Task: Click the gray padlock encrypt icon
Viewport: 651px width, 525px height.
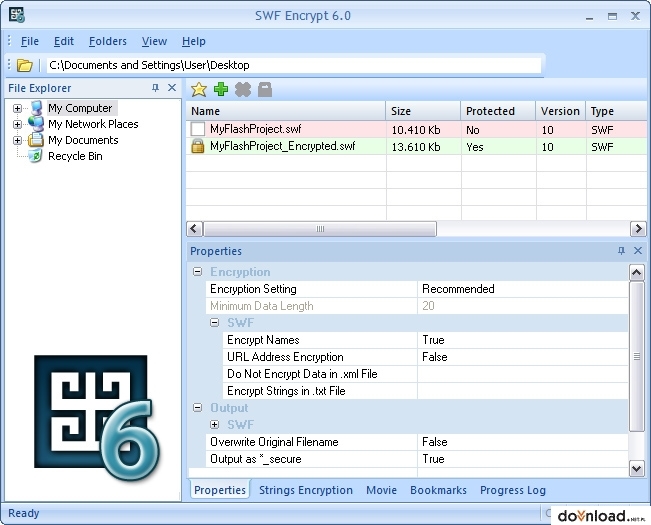Action: click(265, 89)
